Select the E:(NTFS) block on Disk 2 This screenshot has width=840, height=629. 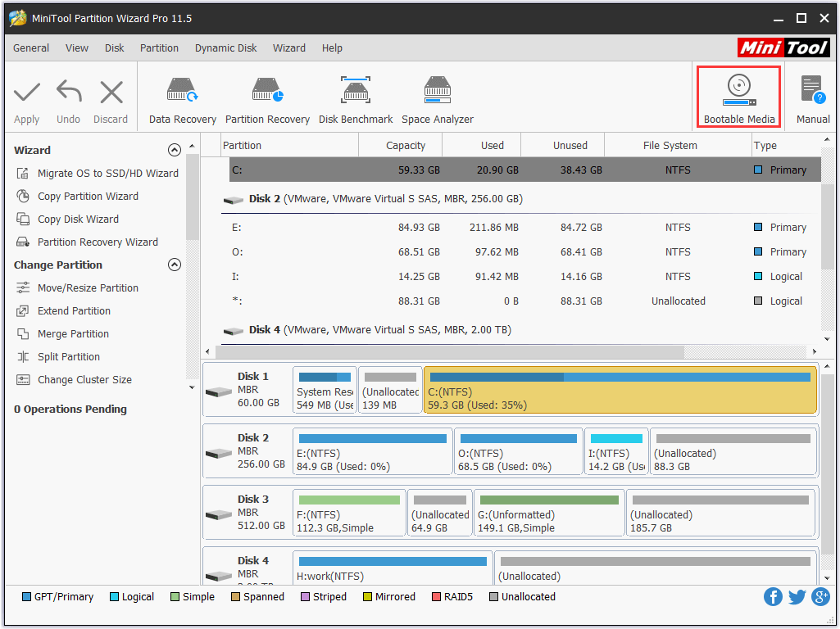pos(372,450)
